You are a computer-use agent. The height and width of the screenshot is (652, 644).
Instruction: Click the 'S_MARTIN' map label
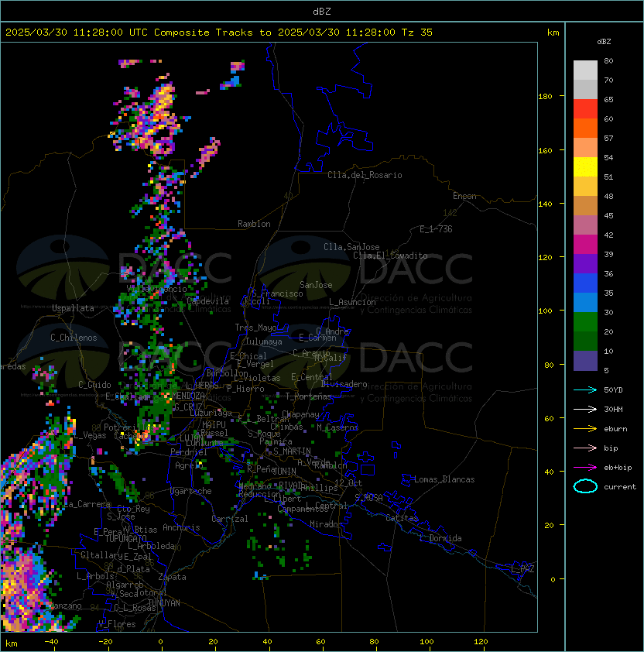tap(292, 451)
